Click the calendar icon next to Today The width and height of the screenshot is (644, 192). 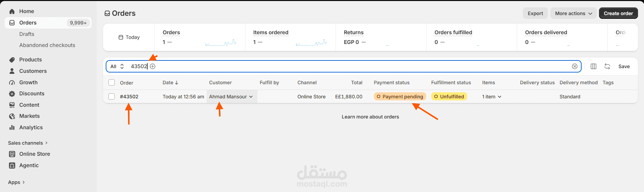(121, 37)
